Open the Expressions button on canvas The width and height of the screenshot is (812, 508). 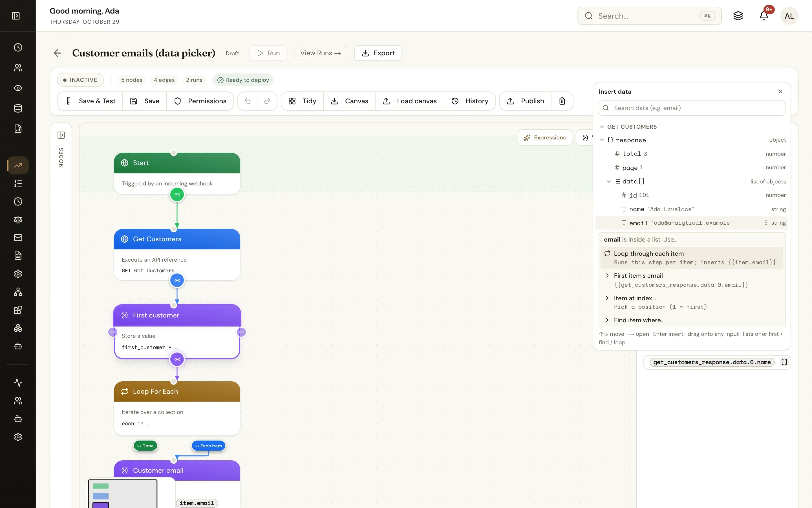(x=545, y=137)
